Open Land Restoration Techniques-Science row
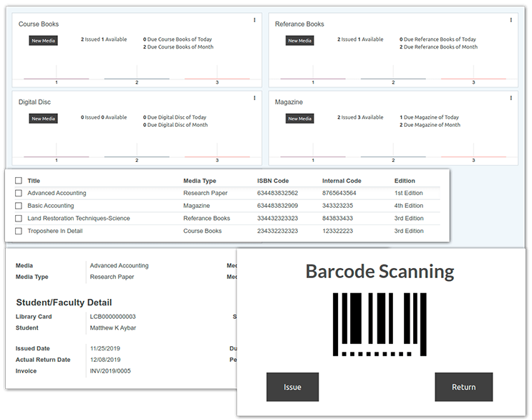Screen dimensions: 532x420 (227, 219)
